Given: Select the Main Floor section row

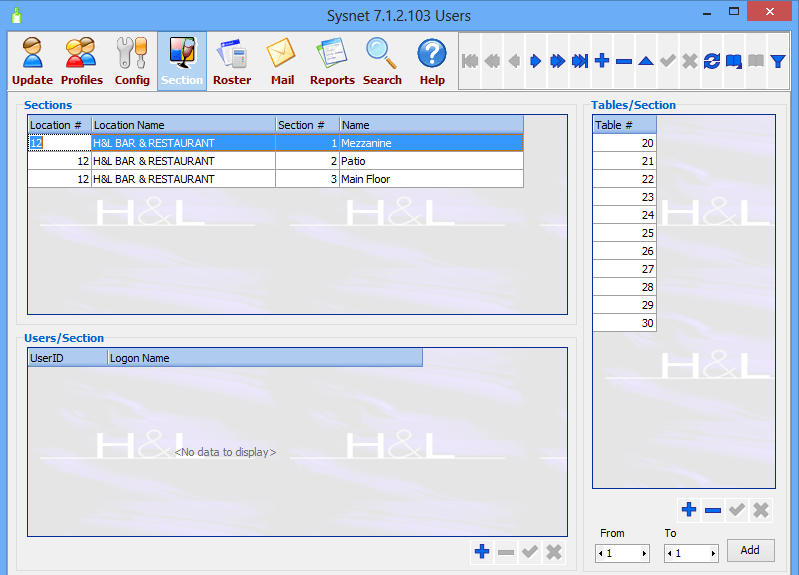Looking at the screenshot, I should [276, 179].
